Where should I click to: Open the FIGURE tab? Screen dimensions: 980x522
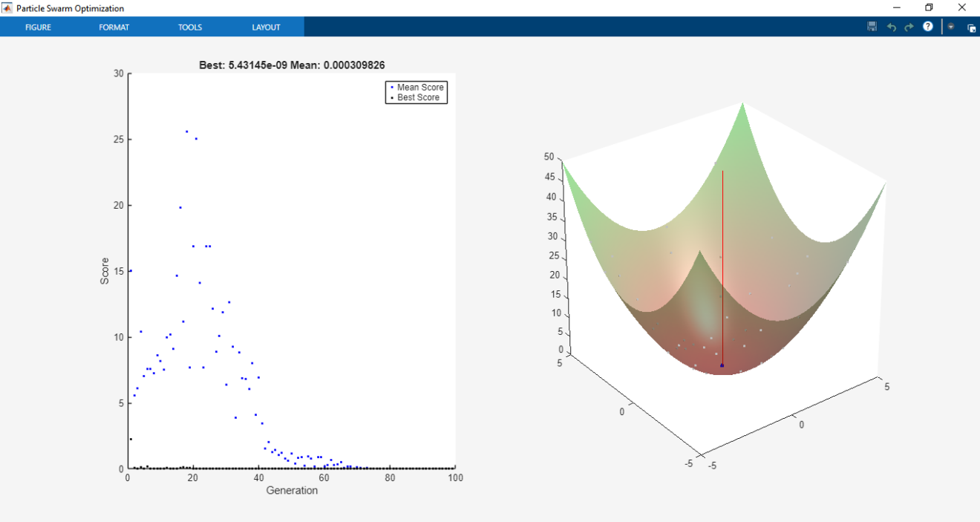[38, 27]
